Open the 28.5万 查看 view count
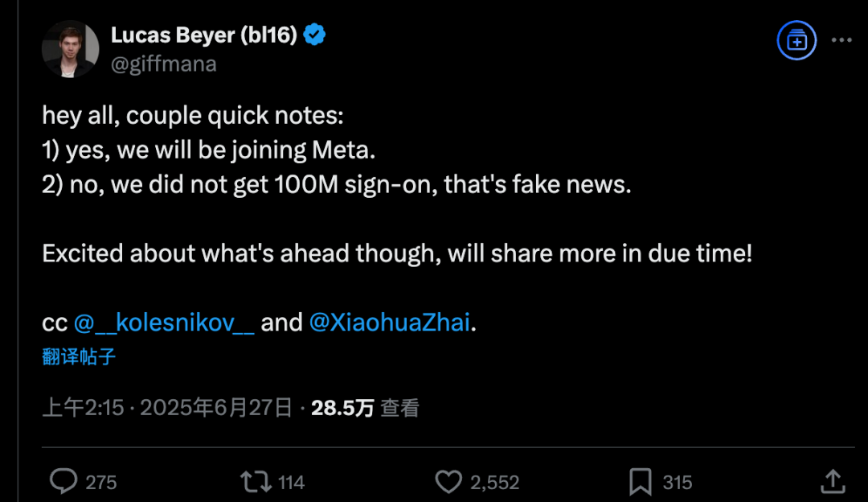The width and height of the screenshot is (868, 502). 365,408
